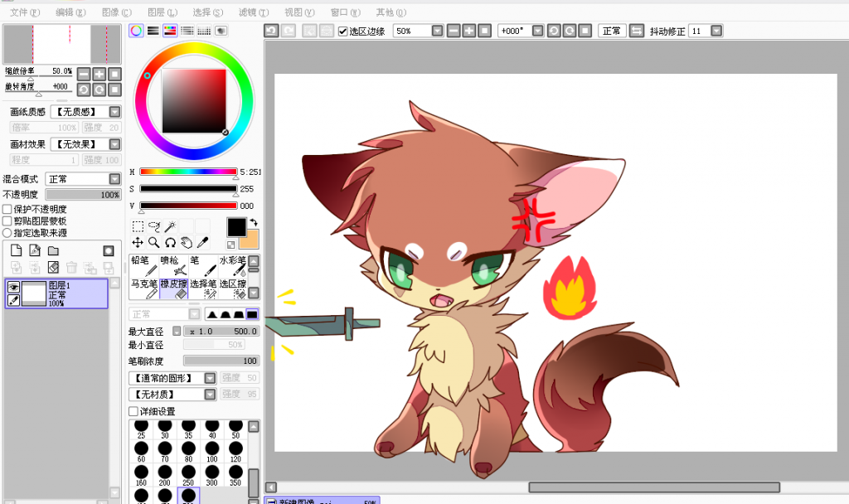The height and width of the screenshot is (504, 849).
Task: Swap foreground and background colors arrow
Action: 254,222
